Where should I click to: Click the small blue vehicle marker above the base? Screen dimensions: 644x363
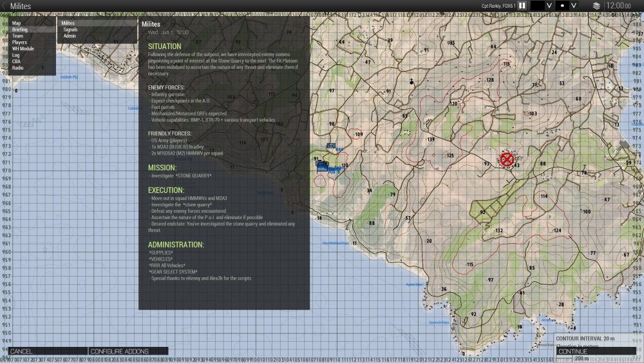[x=331, y=146]
